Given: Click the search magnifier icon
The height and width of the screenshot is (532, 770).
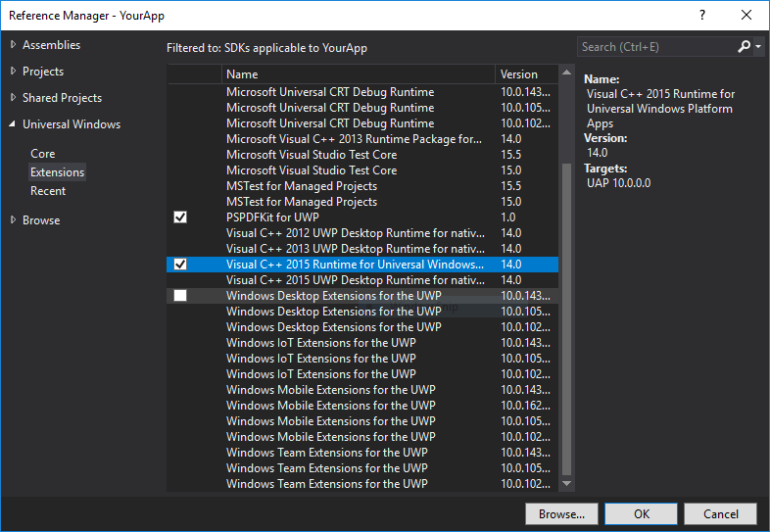Looking at the screenshot, I should [x=745, y=46].
